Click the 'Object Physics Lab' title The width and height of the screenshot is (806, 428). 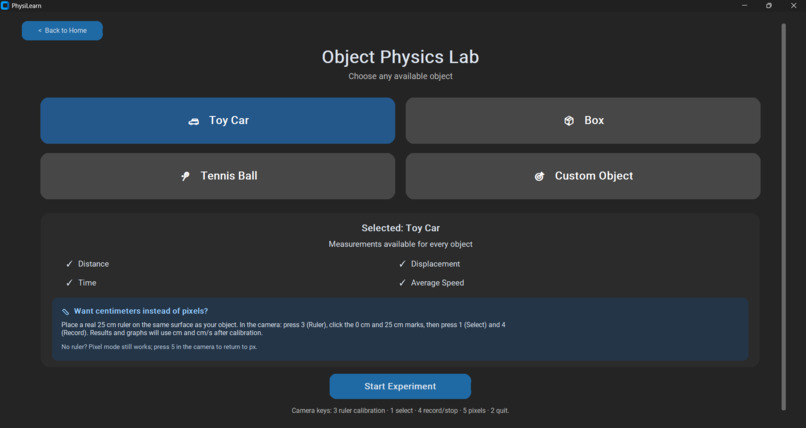[x=400, y=57]
